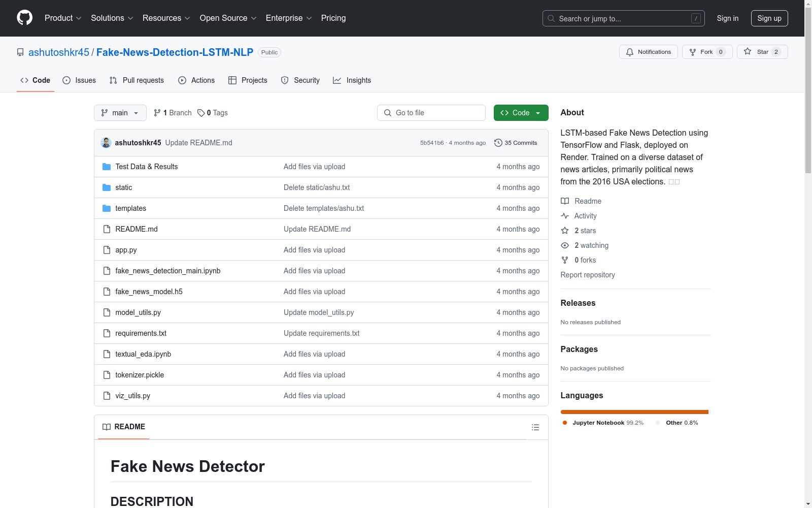View the 1 Branch list
Image resolution: width=812 pixels, height=508 pixels.
pyautogui.click(x=173, y=113)
